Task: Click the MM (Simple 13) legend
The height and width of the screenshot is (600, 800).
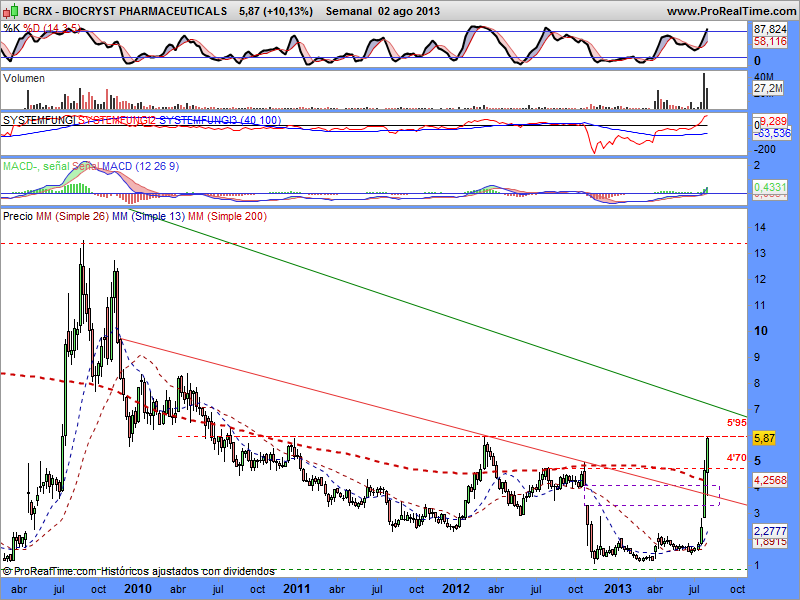Action: [x=148, y=216]
